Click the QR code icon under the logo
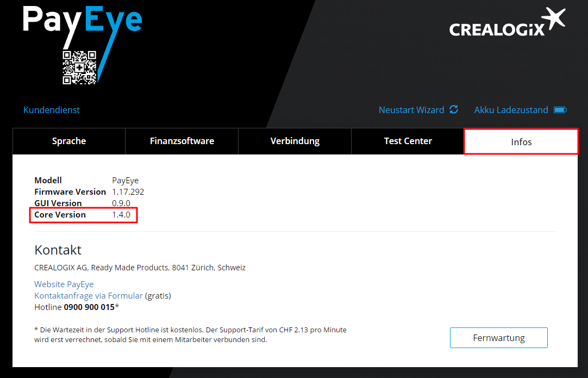 [x=79, y=67]
